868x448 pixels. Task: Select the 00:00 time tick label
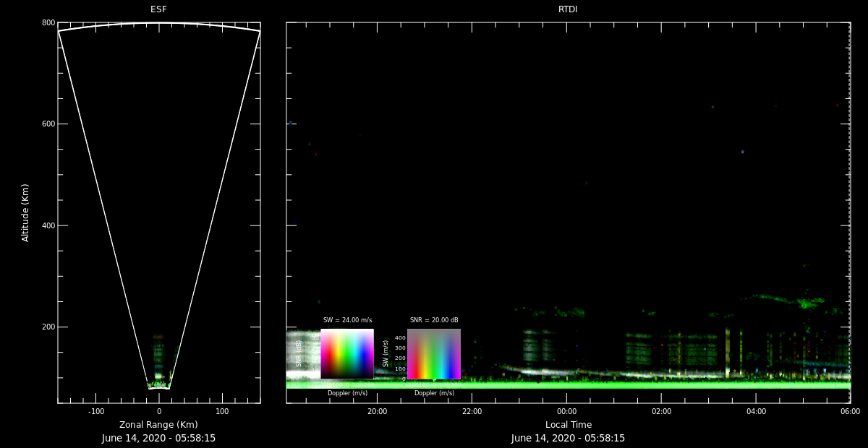(x=566, y=411)
